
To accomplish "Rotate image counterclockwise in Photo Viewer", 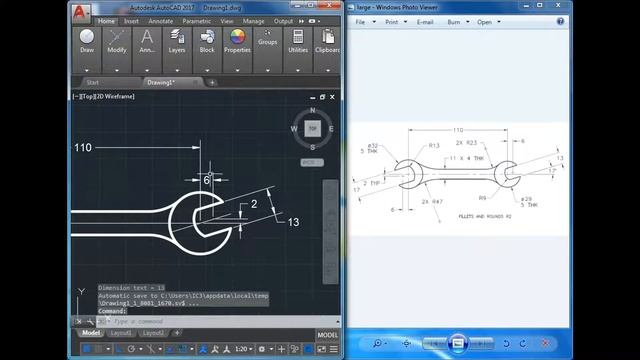I will pyautogui.click(x=506, y=343).
